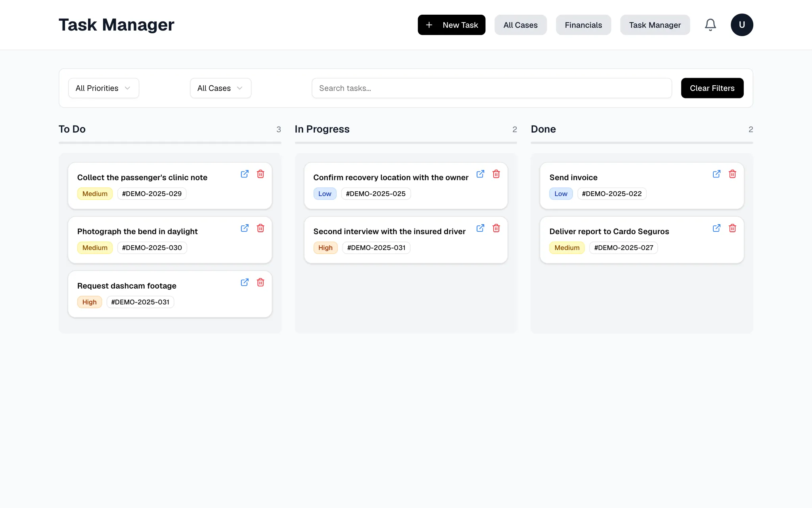812x508 pixels.
Task: Expand the All Cases filter dropdown
Action: pos(220,88)
